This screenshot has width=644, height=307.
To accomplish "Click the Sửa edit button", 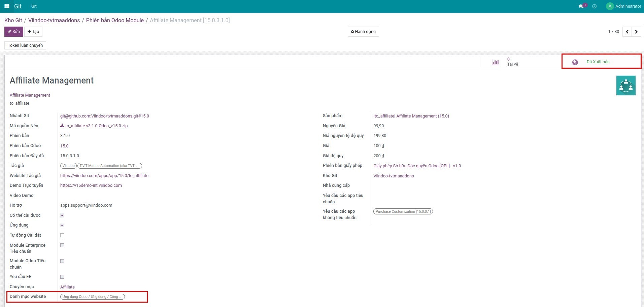I will coord(14,32).
